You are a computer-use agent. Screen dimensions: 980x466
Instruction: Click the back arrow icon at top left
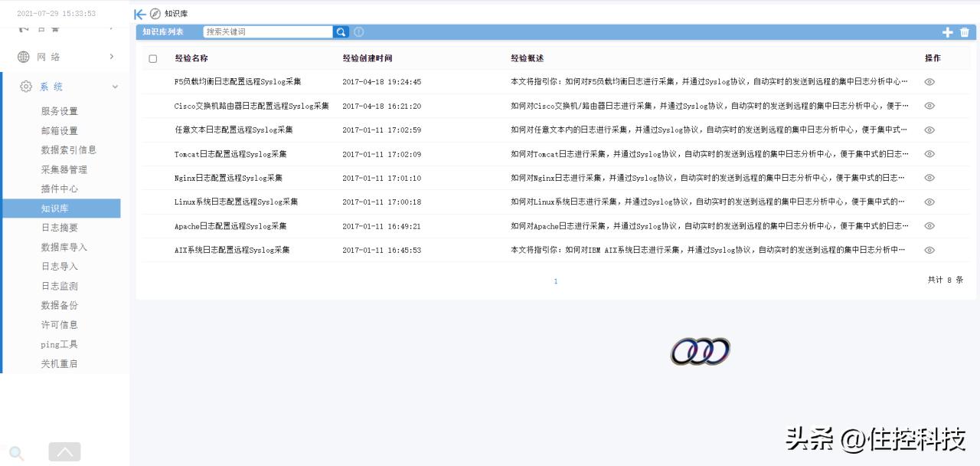pyautogui.click(x=138, y=13)
